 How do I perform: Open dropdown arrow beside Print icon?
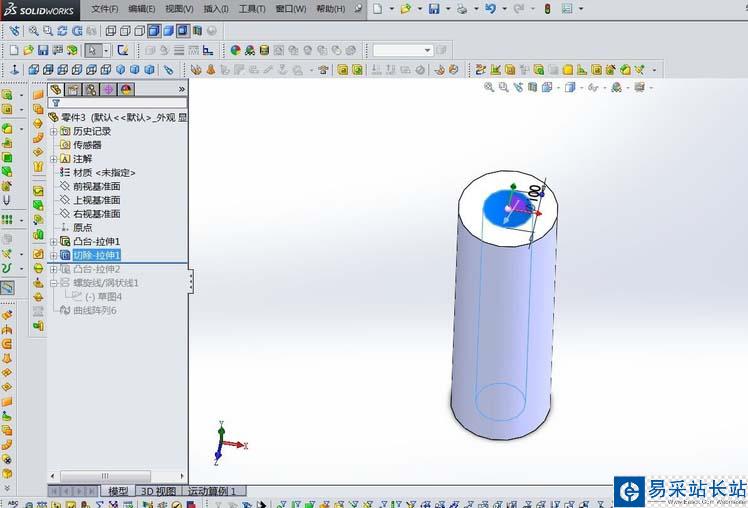476,9
